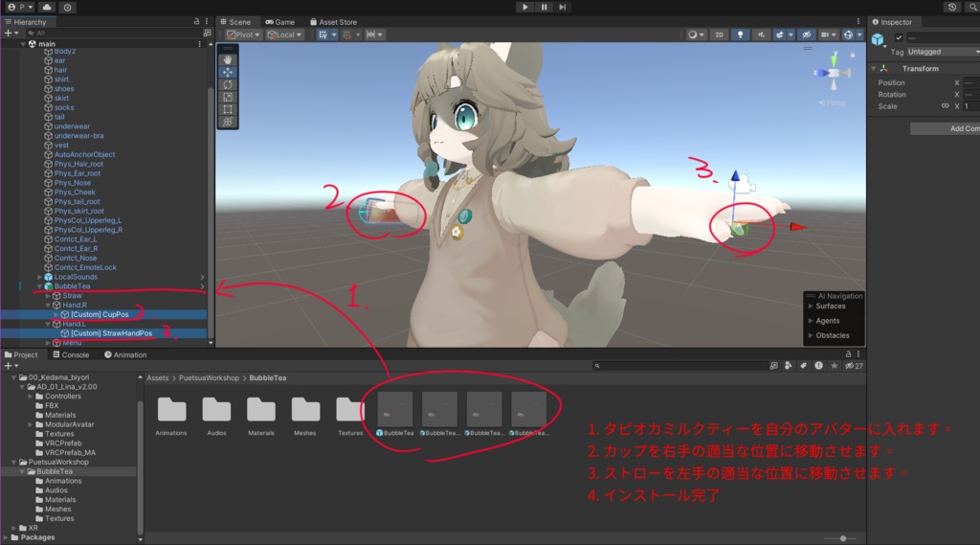Image resolution: width=980 pixels, height=545 pixels.
Task: Click the Step frame button
Action: [563, 7]
